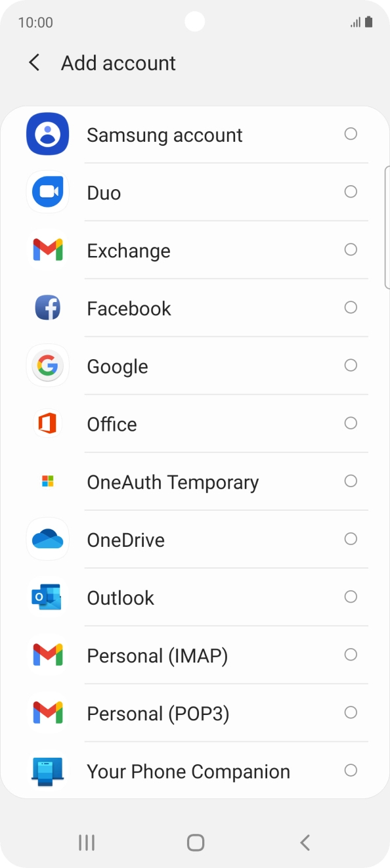Viewport: 390px width, 868px height.
Task: Open Duo from its video icon
Action: 47,192
